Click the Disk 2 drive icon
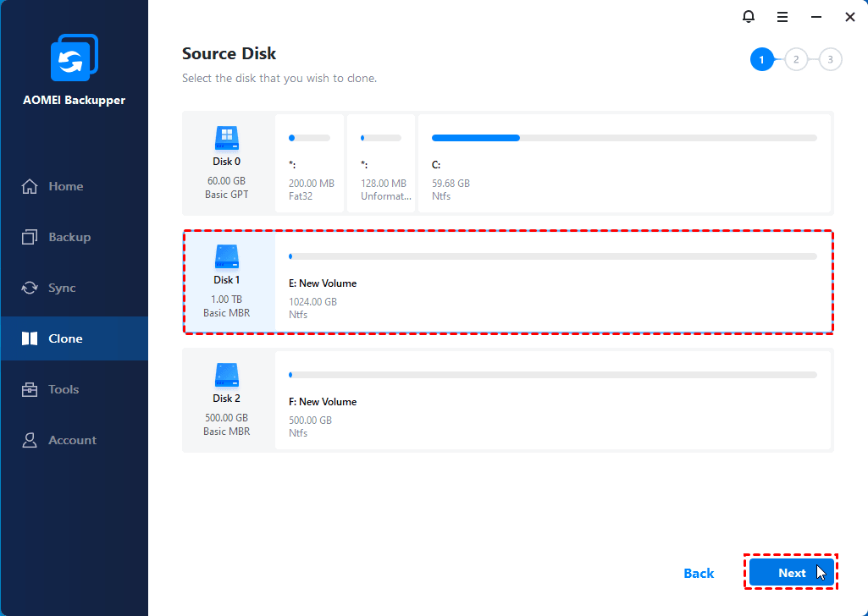The height and width of the screenshot is (616, 868). click(226, 375)
